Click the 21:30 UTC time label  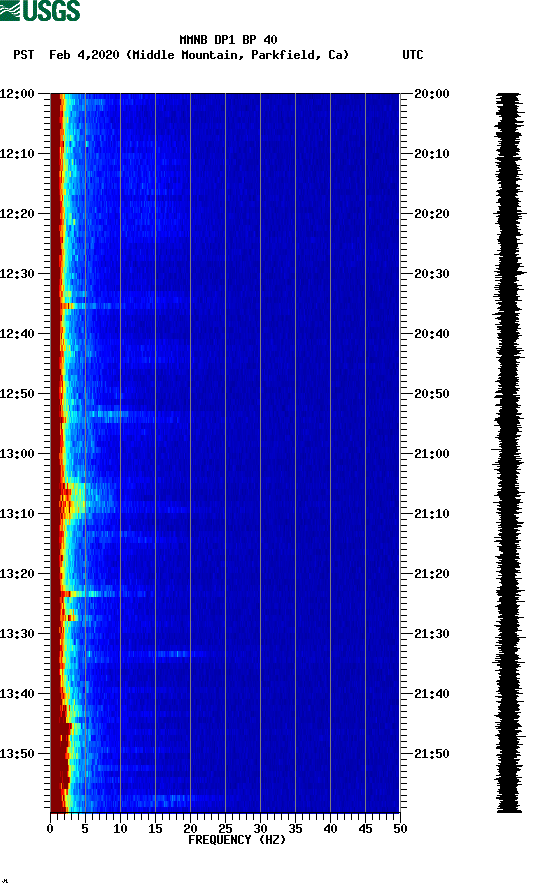[x=431, y=634]
